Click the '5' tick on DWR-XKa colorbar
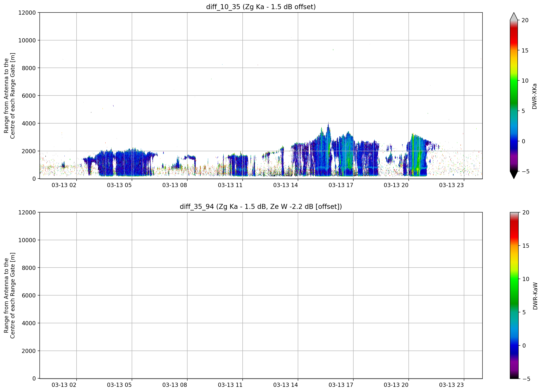Viewport: 542px width, 392px height. click(x=523, y=111)
